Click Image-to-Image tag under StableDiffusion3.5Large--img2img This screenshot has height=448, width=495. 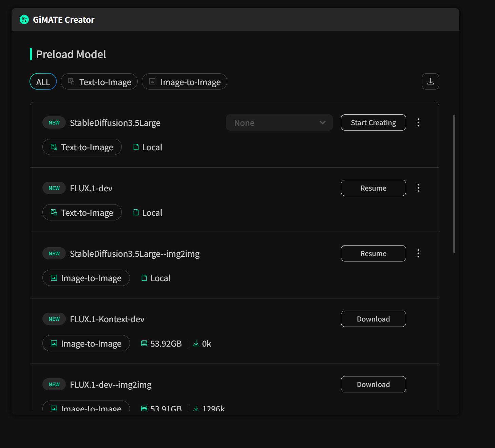[86, 278]
